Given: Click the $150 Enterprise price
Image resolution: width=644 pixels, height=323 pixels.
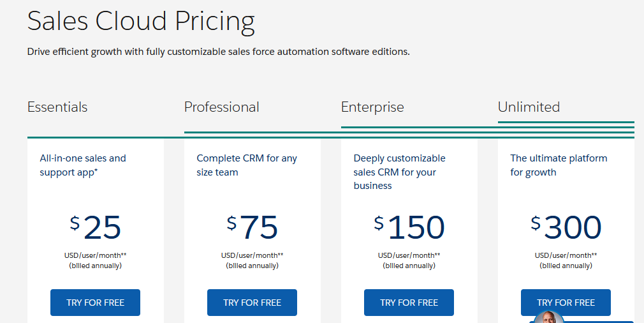Looking at the screenshot, I should tap(409, 227).
